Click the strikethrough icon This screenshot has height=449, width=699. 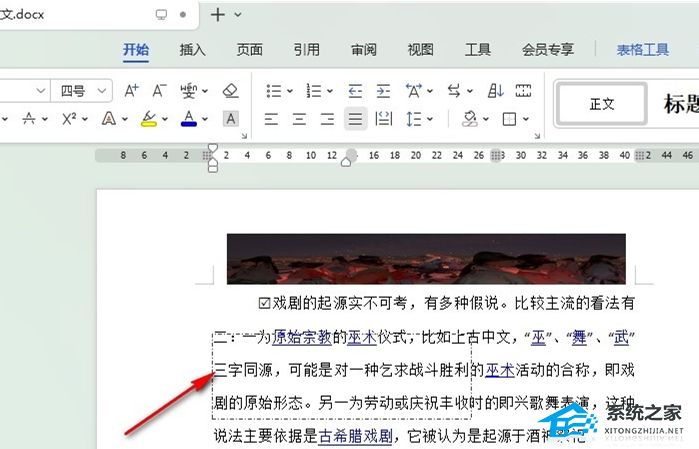[x=29, y=119]
